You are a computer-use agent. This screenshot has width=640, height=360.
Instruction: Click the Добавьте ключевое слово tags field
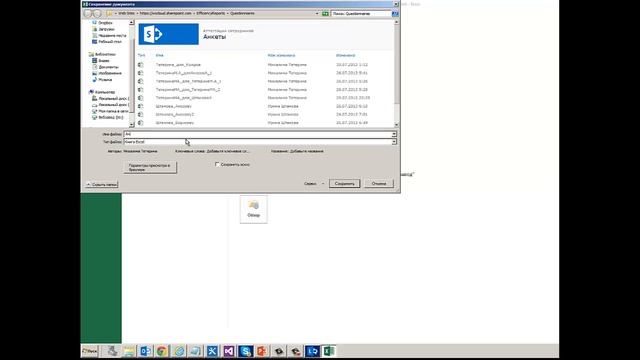229,151
